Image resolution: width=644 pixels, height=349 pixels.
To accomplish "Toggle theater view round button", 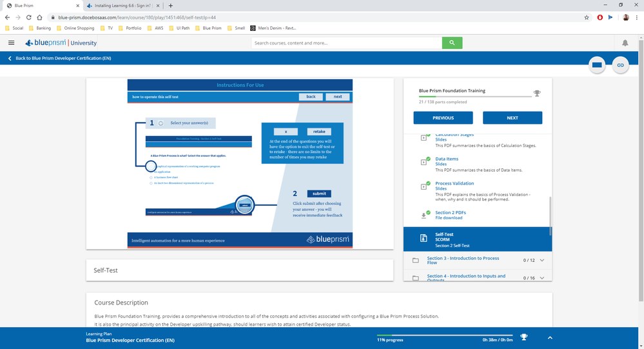I will [597, 65].
